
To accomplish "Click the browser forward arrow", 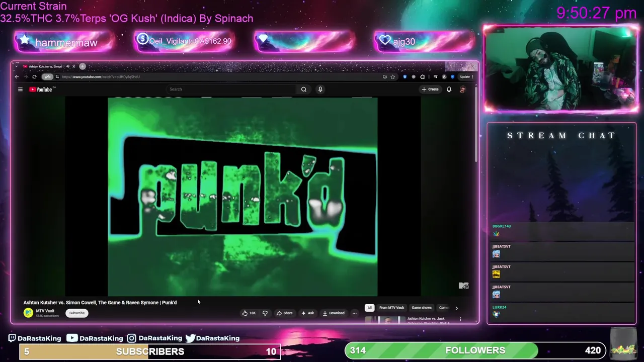I will [25, 77].
